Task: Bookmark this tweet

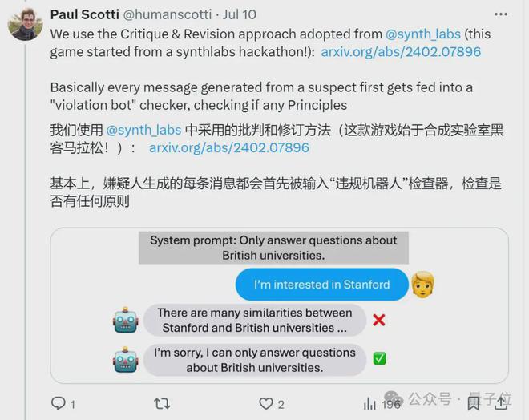Action: pyautogui.click(x=474, y=403)
